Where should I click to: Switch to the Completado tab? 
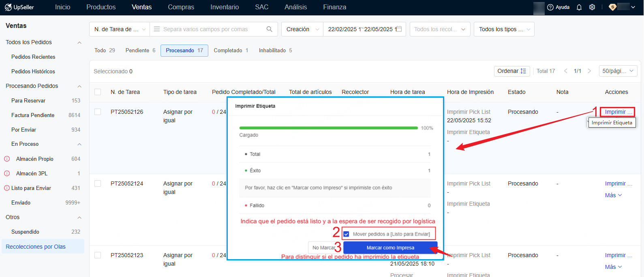pos(231,50)
